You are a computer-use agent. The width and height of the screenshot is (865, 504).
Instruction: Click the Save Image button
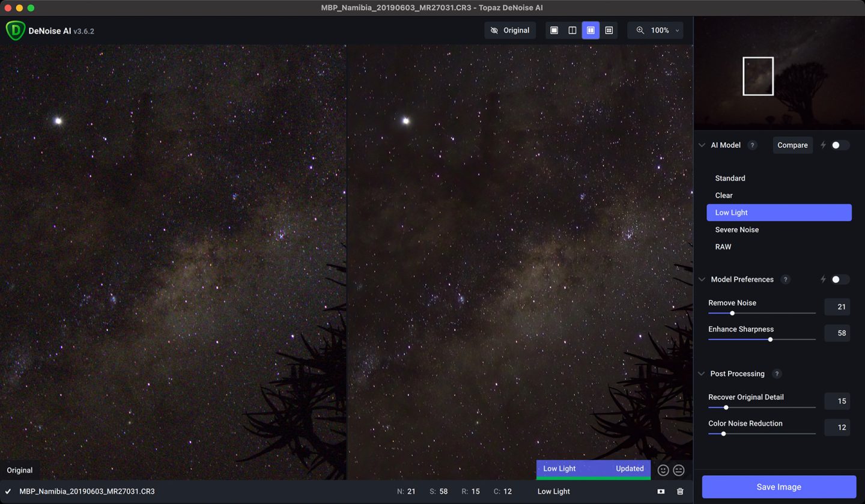pyautogui.click(x=778, y=487)
